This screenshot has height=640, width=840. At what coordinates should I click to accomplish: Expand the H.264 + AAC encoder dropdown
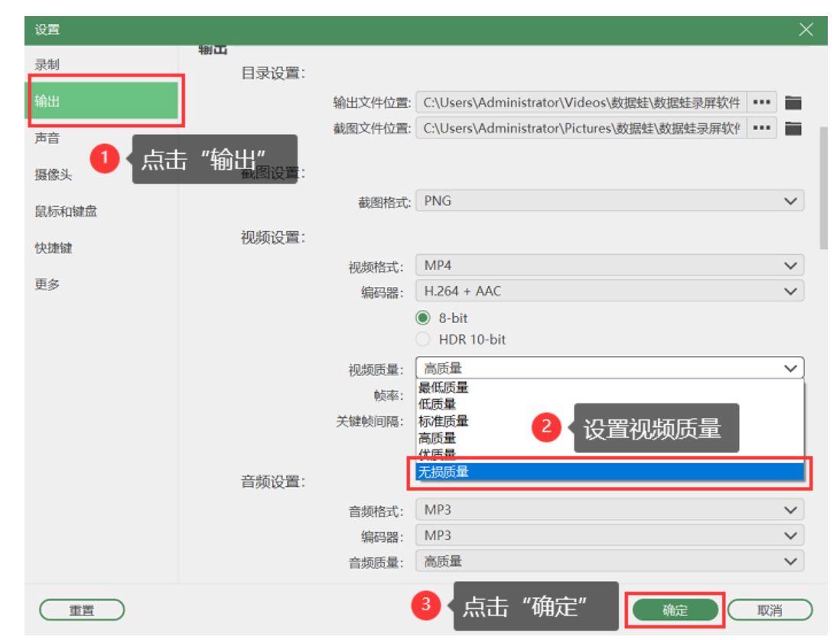click(610, 290)
